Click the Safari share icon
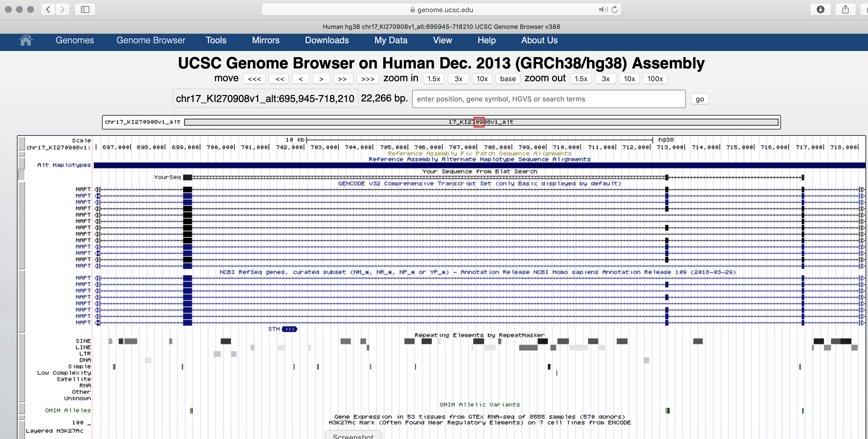This screenshot has height=439, width=868. [845, 9]
